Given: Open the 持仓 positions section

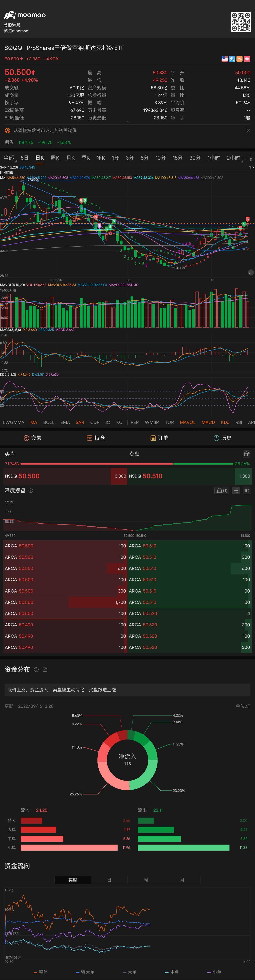Looking at the screenshot, I should [x=96, y=438].
